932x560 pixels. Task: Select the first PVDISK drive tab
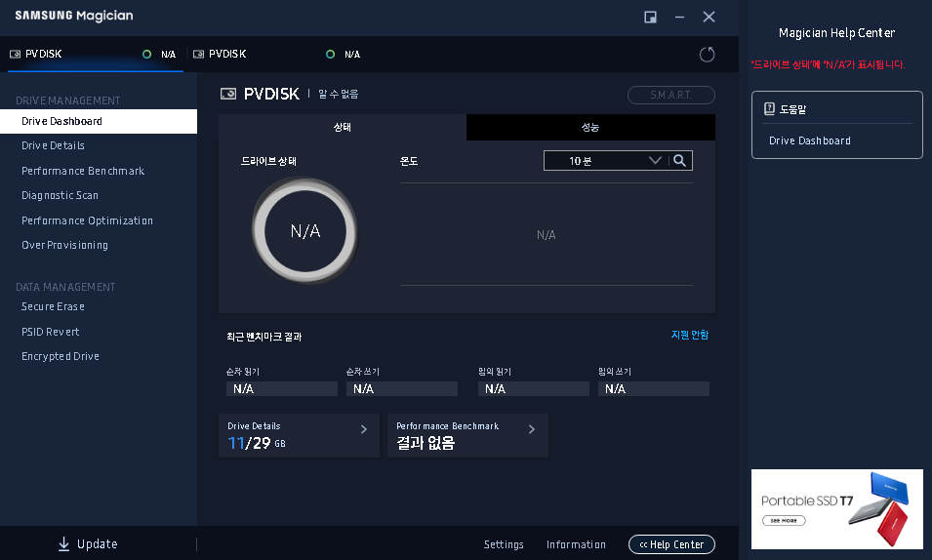(x=95, y=54)
